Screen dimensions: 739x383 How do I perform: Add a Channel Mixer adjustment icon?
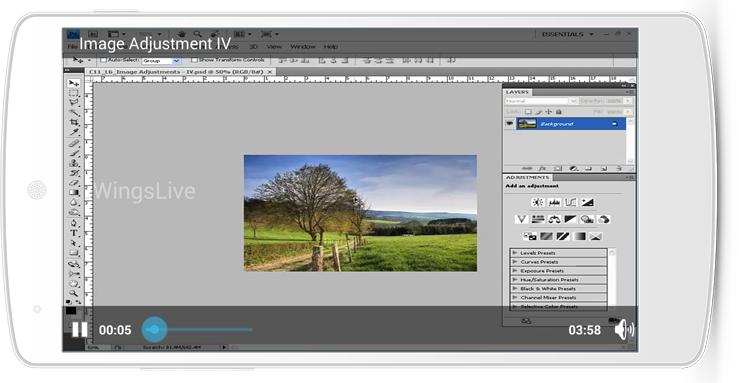[x=604, y=220]
